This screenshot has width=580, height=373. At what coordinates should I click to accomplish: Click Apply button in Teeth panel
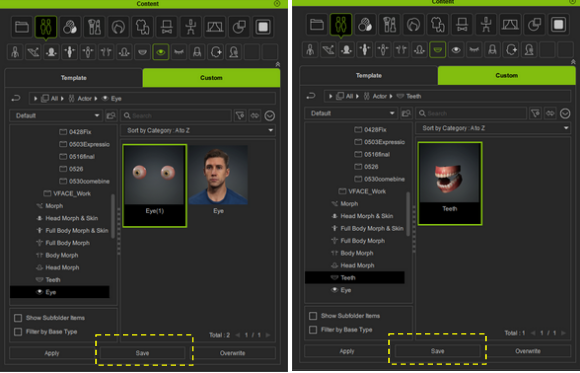(347, 351)
